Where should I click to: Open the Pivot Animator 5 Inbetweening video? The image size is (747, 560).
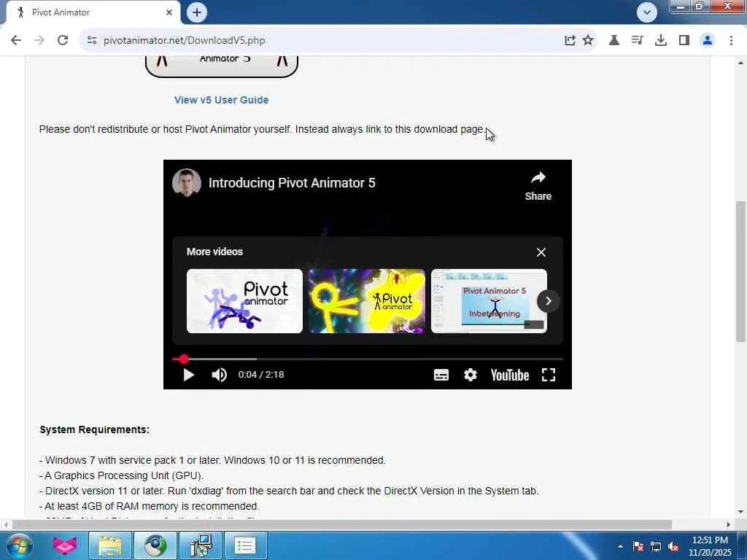pyautogui.click(x=489, y=301)
